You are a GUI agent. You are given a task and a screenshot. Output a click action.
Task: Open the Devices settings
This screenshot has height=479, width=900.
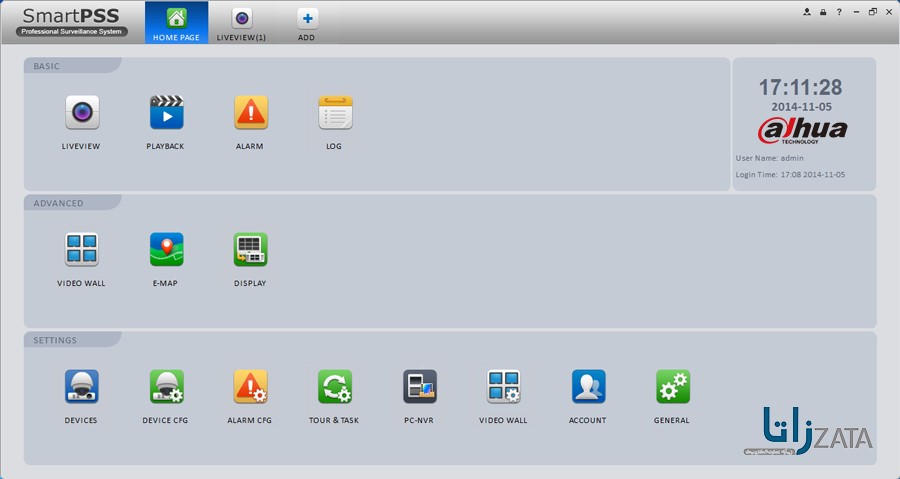(x=81, y=387)
